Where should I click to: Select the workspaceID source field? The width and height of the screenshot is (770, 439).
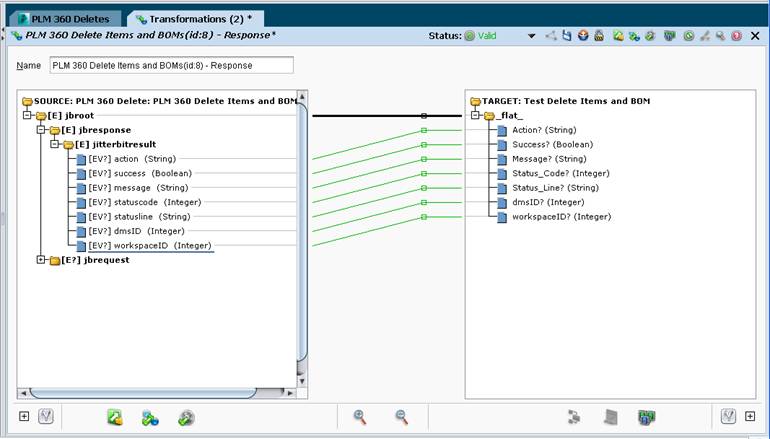pyautogui.click(x=150, y=246)
